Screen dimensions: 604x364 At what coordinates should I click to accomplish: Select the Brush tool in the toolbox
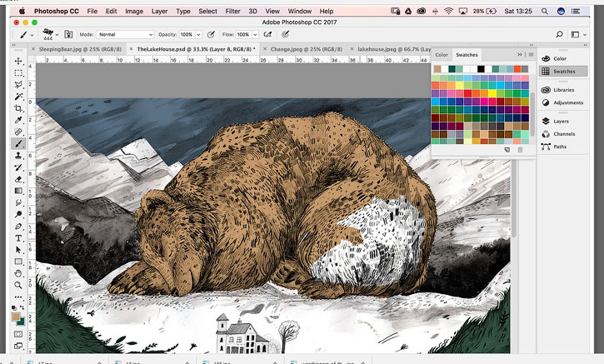click(x=18, y=143)
